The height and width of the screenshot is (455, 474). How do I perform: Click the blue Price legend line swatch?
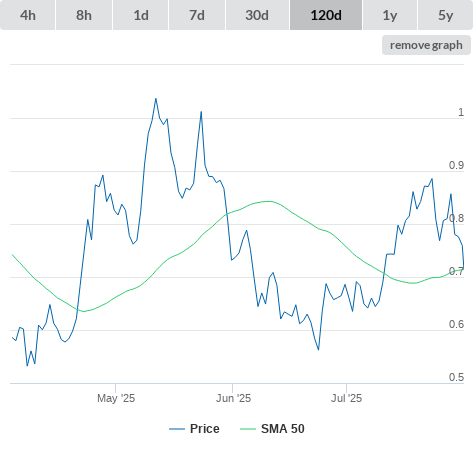[177, 429]
